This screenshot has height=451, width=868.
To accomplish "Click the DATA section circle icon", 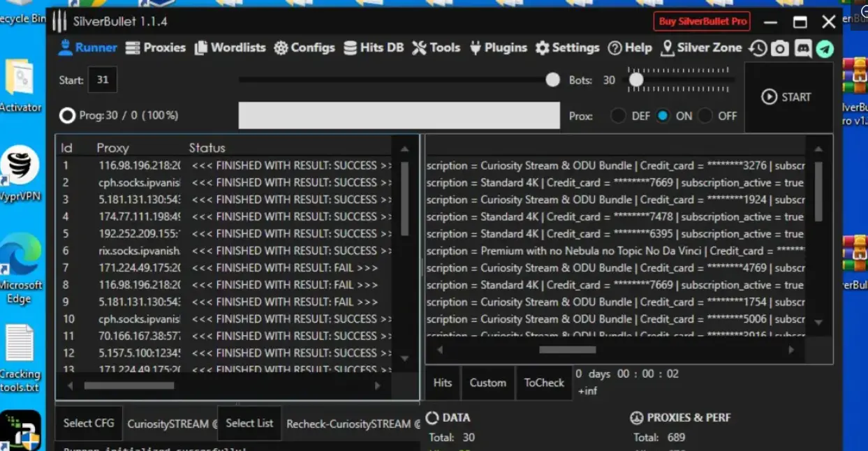I will 432,417.
